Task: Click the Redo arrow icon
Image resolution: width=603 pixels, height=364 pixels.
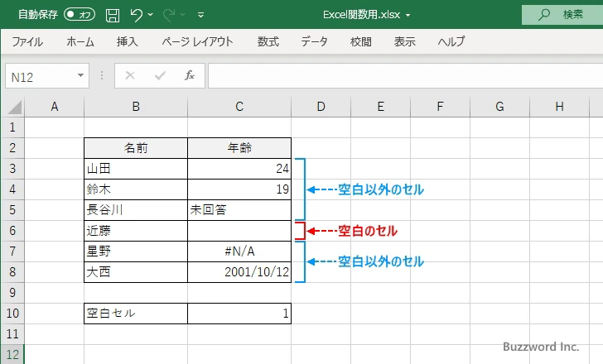Action: pyautogui.click(x=169, y=15)
